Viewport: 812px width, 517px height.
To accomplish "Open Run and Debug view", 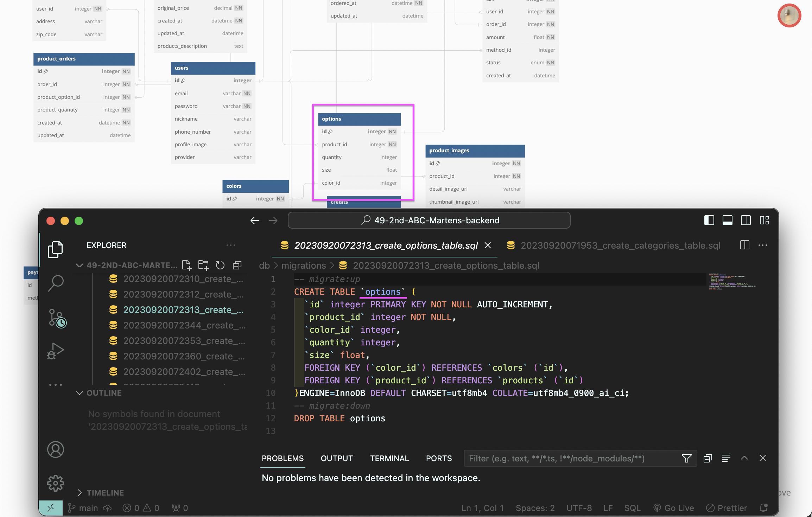I will (56, 351).
